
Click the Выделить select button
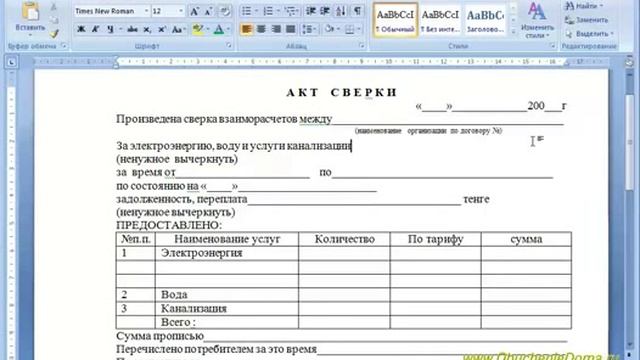click(589, 34)
